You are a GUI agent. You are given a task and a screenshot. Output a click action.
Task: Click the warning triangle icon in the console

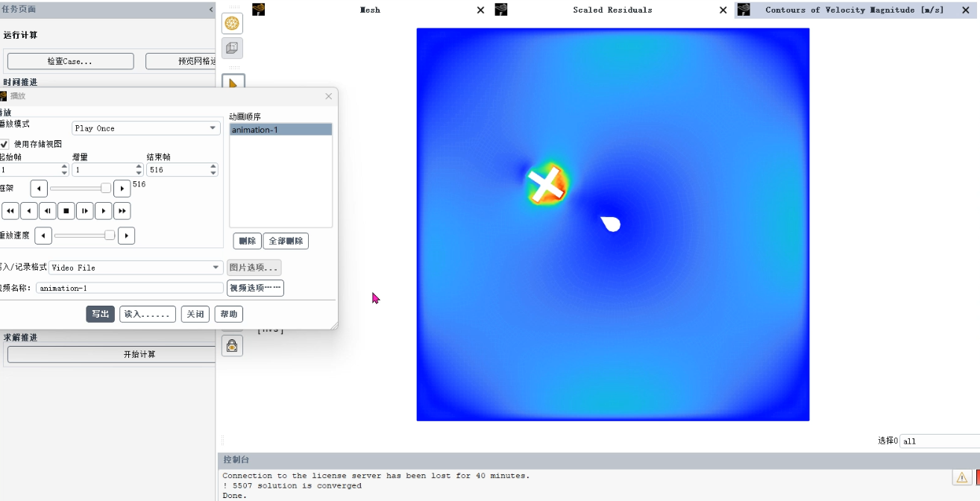point(961,478)
